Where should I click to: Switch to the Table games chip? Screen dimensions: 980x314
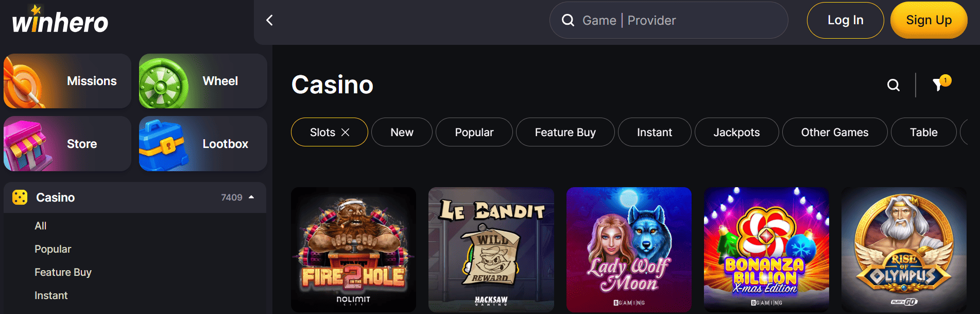923,133
